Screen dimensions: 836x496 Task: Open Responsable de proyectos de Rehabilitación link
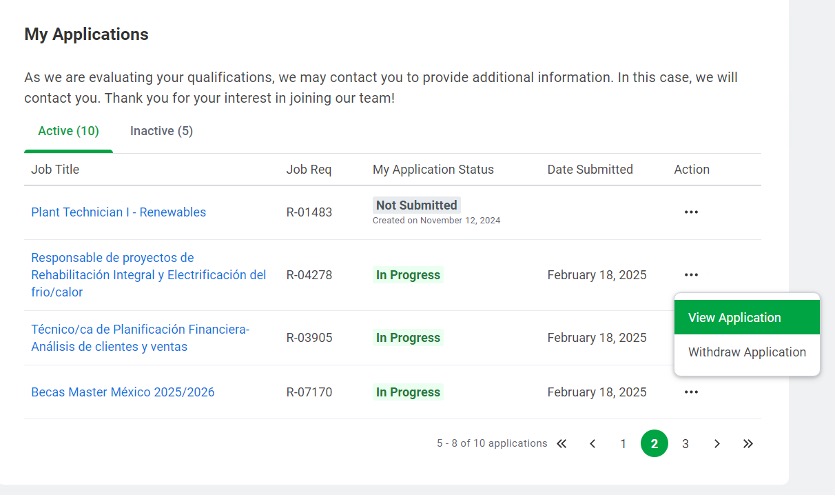click(148, 275)
